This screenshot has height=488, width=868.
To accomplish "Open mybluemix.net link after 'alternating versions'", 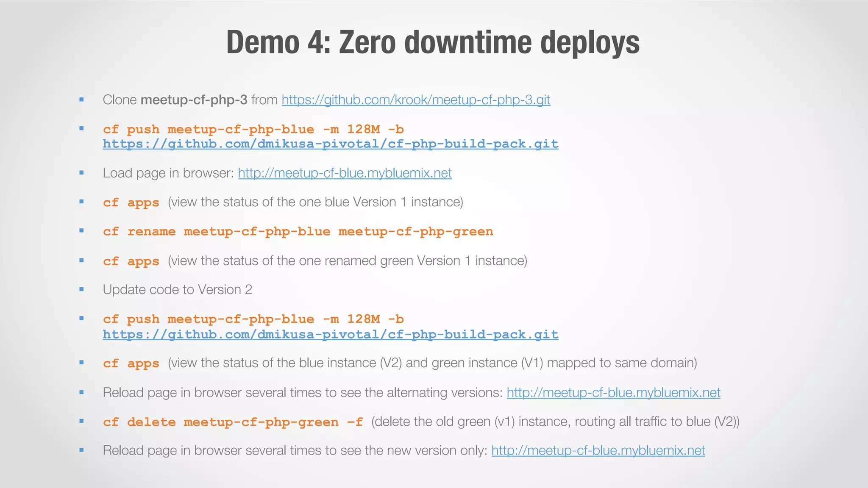I will [614, 393].
